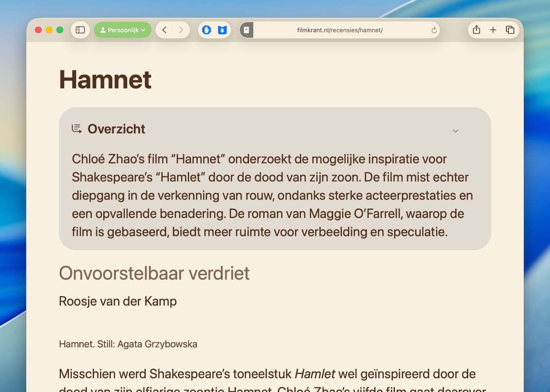This screenshot has width=550, height=392.
Task: Show the tab overview
Action: [510, 30]
